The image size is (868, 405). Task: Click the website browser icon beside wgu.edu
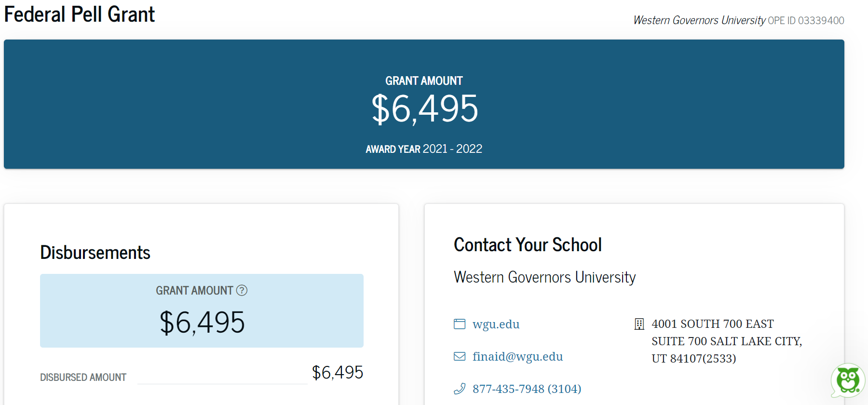click(x=460, y=324)
